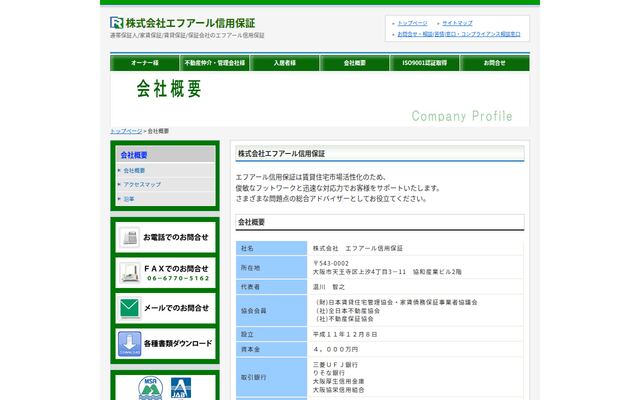Click the 会社概要 section heading above the table
Image resolution: width=640 pixels, height=400 pixels.
(380, 222)
